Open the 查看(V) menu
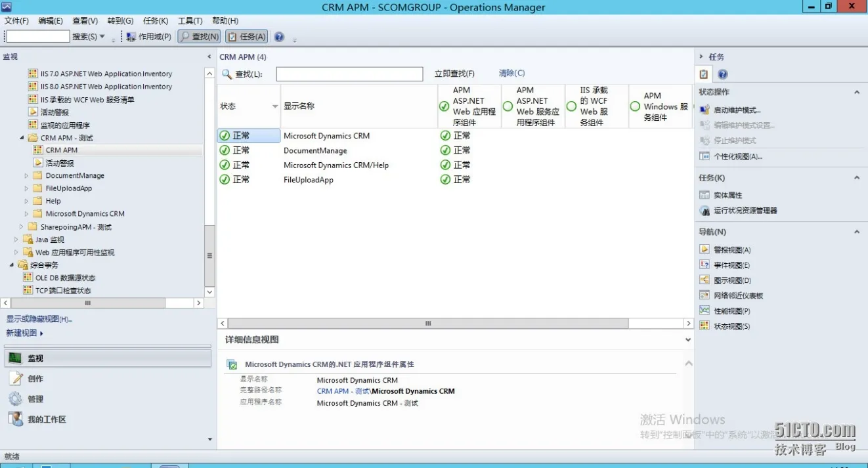This screenshot has width=868, height=468. [85, 21]
